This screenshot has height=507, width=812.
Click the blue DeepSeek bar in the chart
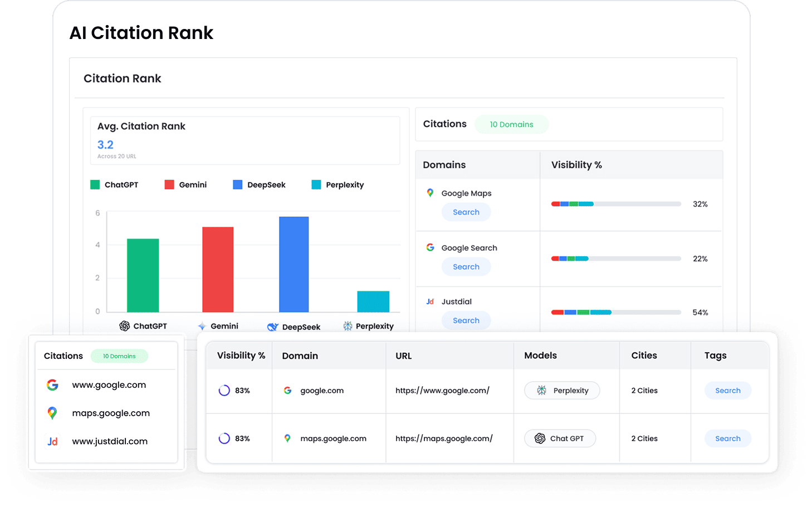[294, 264]
